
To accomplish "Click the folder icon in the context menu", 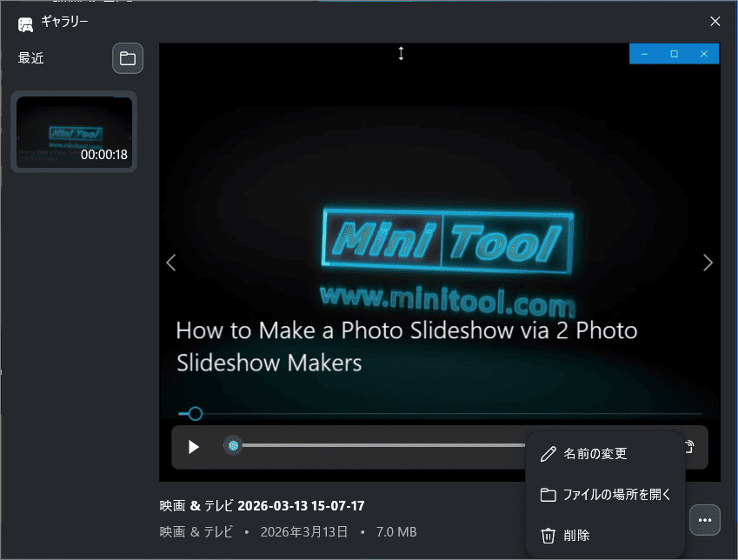I will click(548, 495).
